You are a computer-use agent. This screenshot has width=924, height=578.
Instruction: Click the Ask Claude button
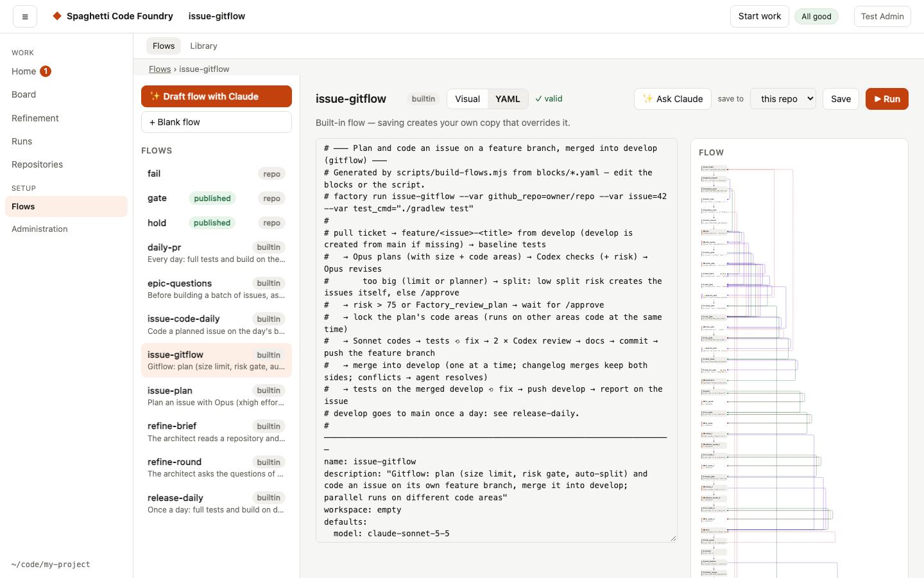[x=672, y=99]
